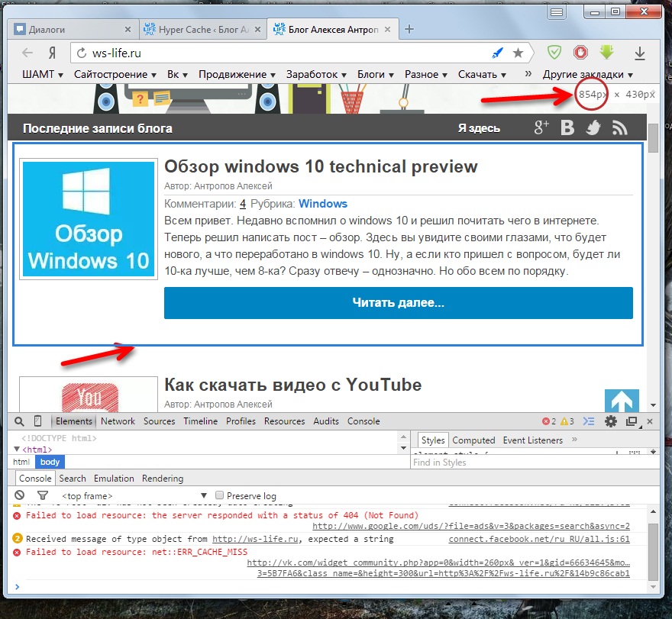
Task: Open the Timeline DevTools tab
Action: pos(201,421)
